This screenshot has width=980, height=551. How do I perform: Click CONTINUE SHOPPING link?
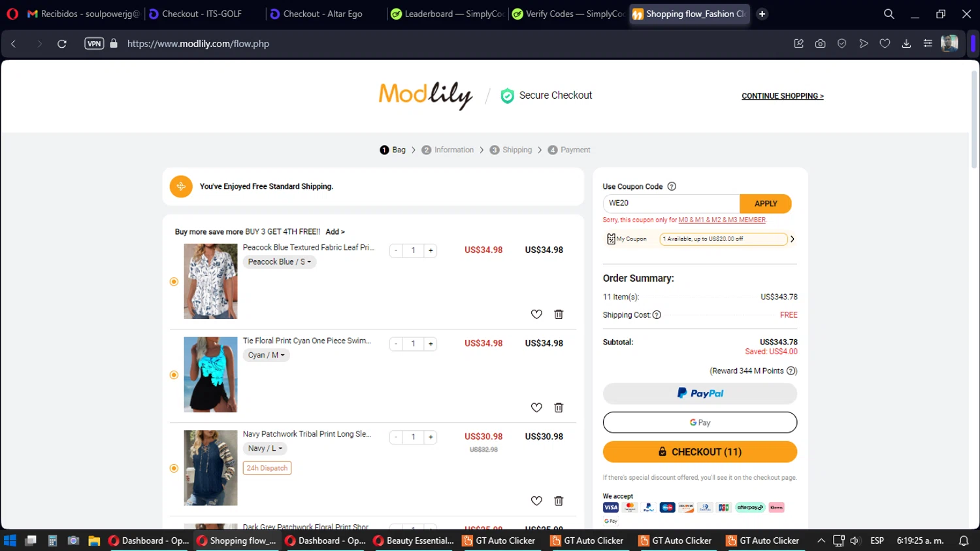click(783, 96)
